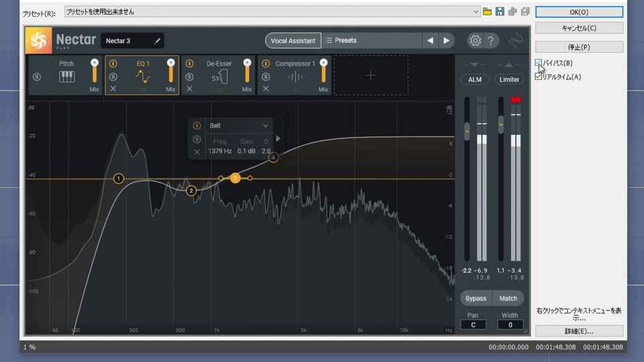Open Nectar help question mark

click(490, 40)
